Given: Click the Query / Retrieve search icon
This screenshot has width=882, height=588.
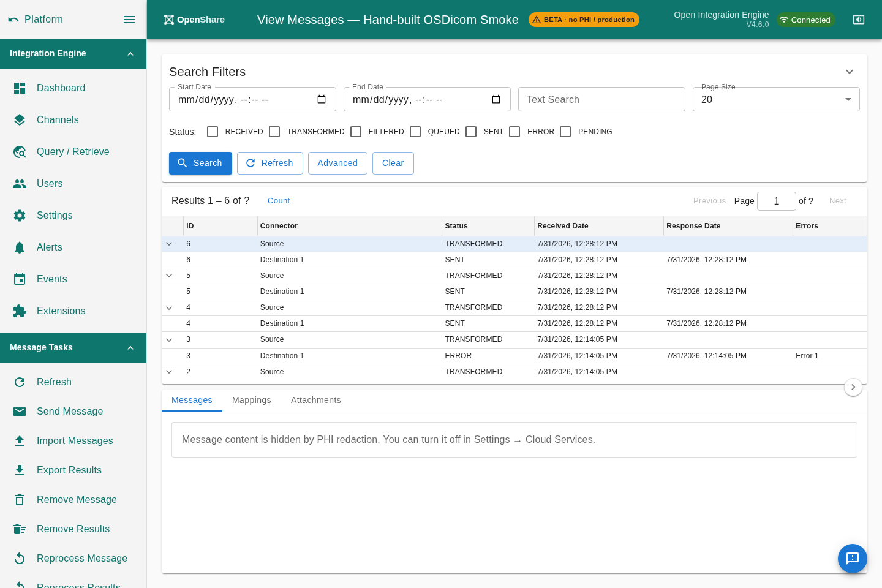Looking at the screenshot, I should [x=20, y=152].
